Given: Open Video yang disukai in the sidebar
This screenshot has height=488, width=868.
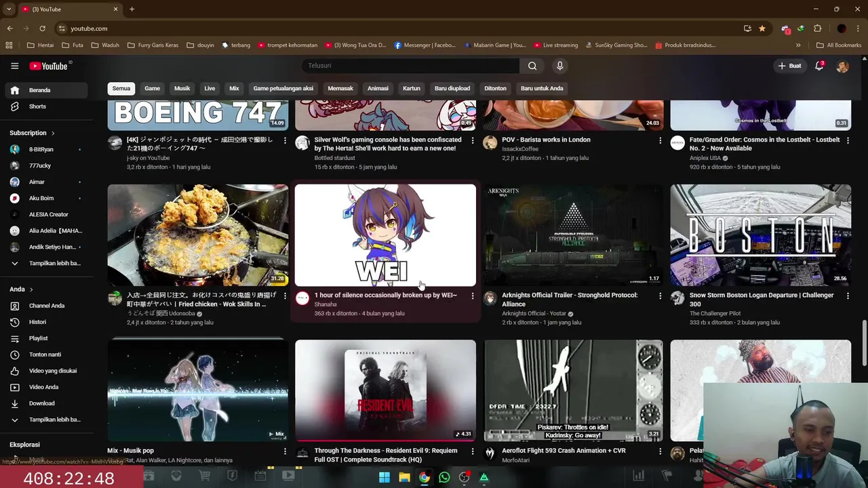Looking at the screenshot, I should (46, 371).
